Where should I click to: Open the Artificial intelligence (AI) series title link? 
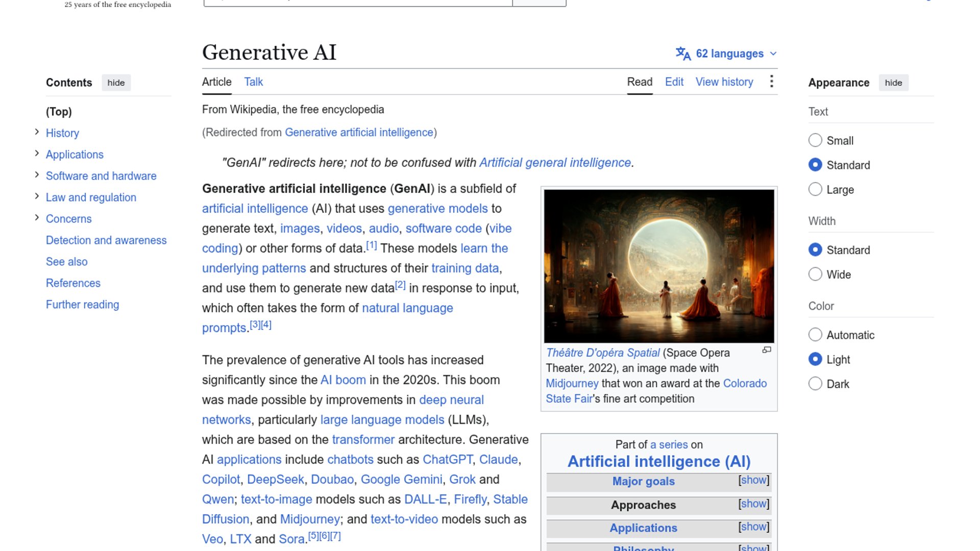tap(659, 462)
